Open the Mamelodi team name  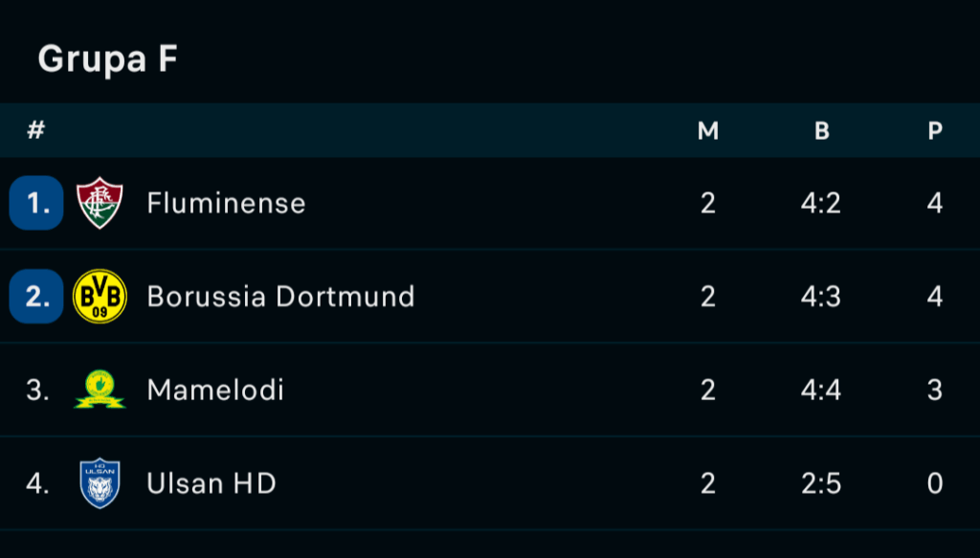coord(215,390)
